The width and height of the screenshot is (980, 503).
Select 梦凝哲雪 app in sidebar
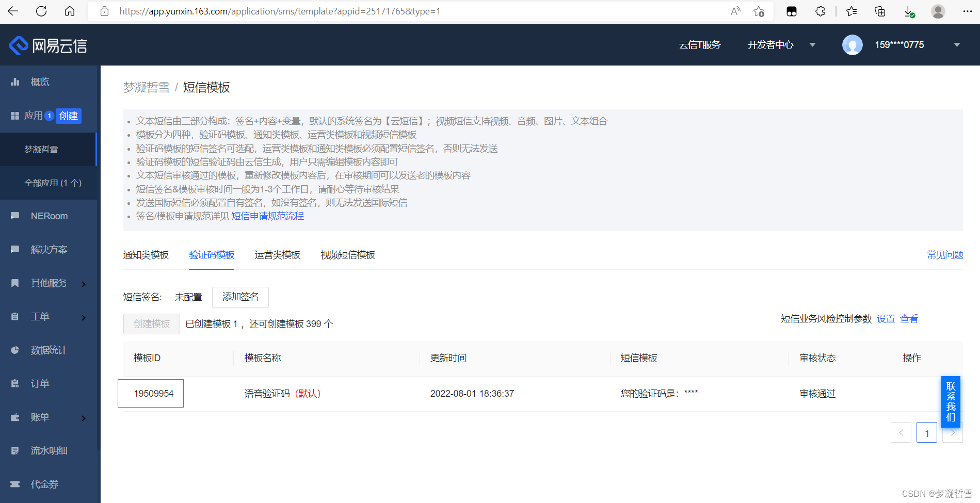[49, 149]
